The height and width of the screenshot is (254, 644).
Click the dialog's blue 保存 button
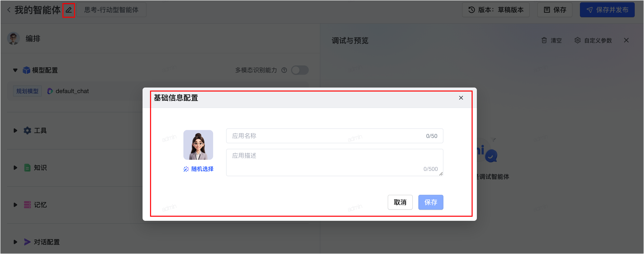point(431,202)
